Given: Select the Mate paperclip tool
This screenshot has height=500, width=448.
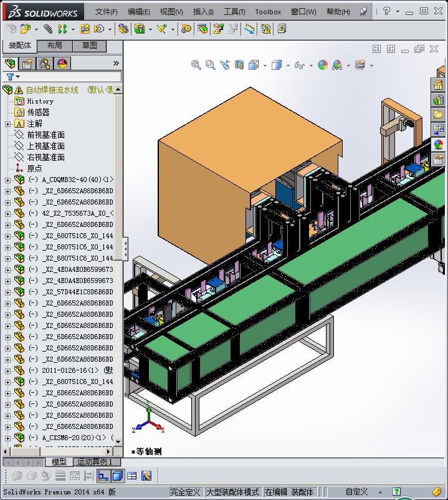Looking at the screenshot, I should 48,29.
